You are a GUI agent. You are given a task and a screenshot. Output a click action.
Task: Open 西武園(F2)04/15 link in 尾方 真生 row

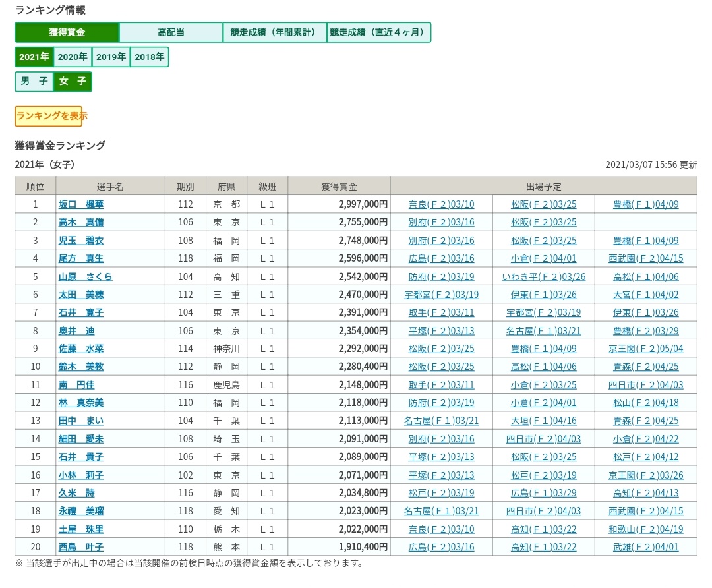coord(645,258)
